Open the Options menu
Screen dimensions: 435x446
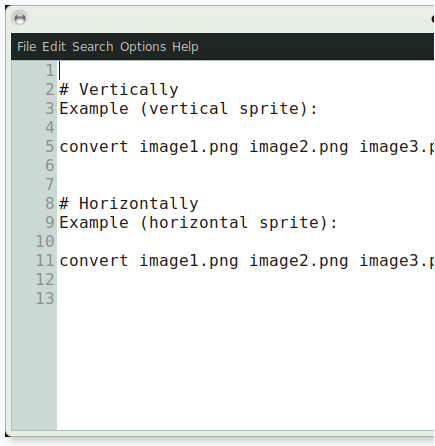point(143,47)
